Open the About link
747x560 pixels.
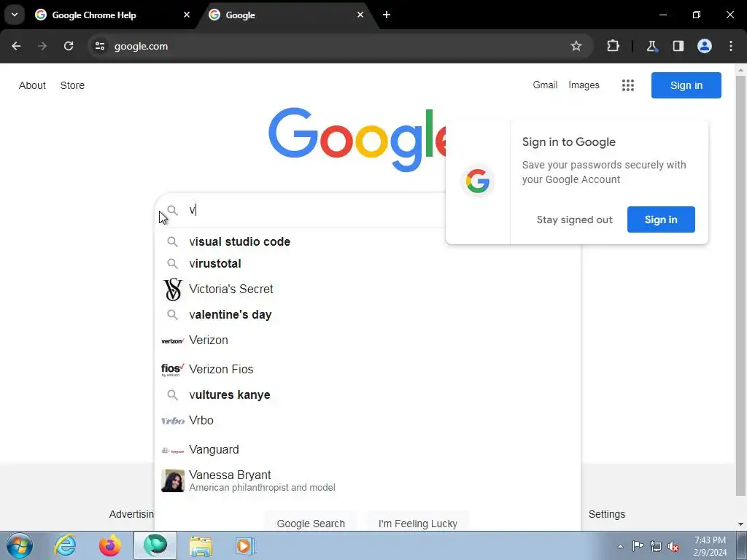pyautogui.click(x=32, y=85)
